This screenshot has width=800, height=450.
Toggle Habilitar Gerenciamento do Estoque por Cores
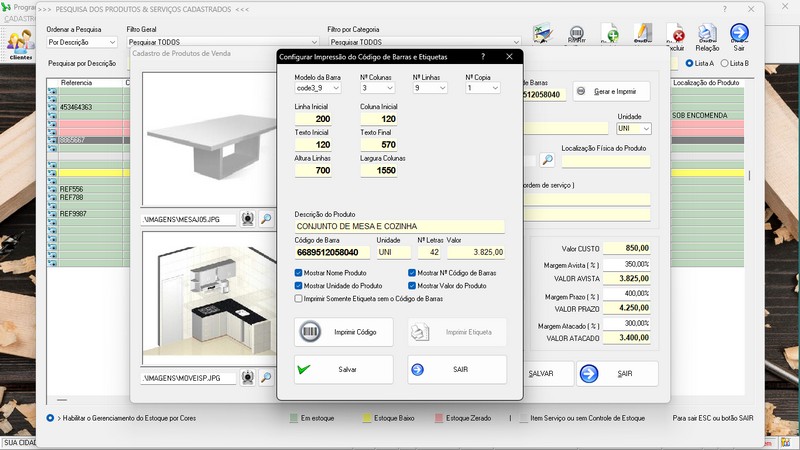(51, 418)
